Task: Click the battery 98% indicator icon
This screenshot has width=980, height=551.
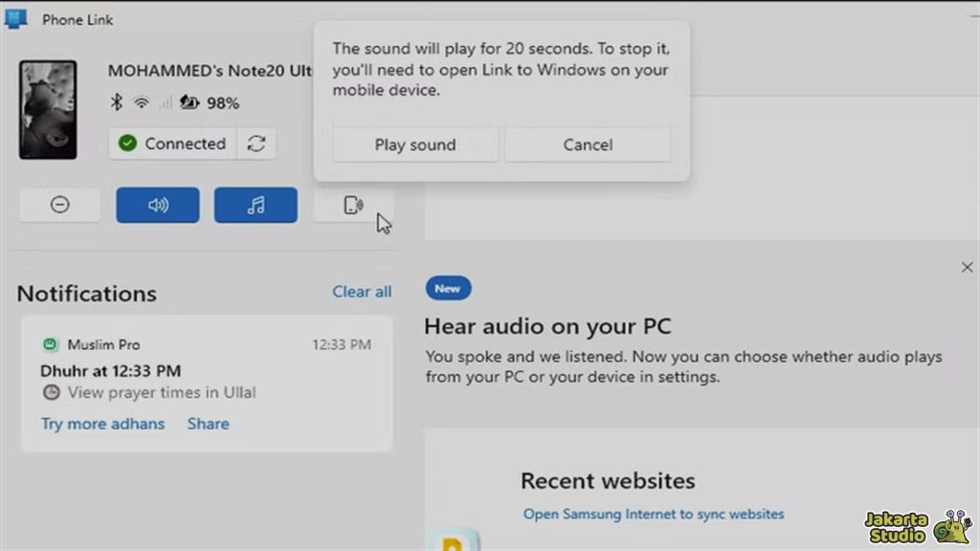Action: (189, 102)
